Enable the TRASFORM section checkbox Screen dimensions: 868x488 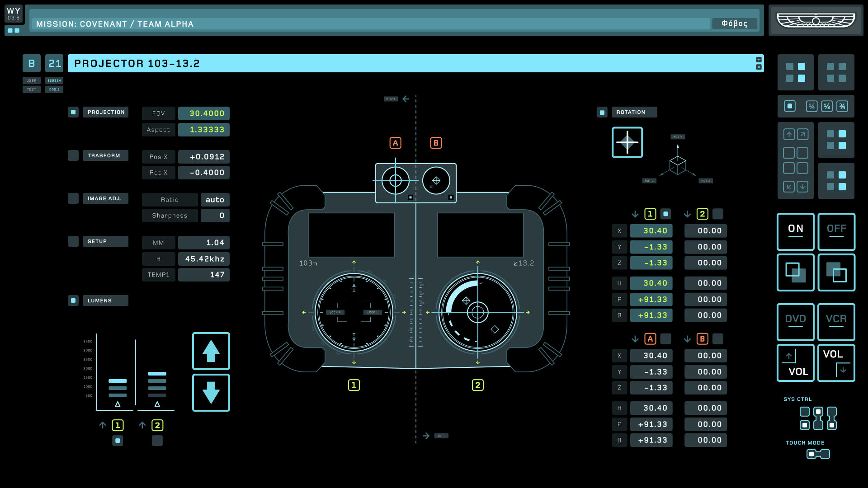(73, 155)
